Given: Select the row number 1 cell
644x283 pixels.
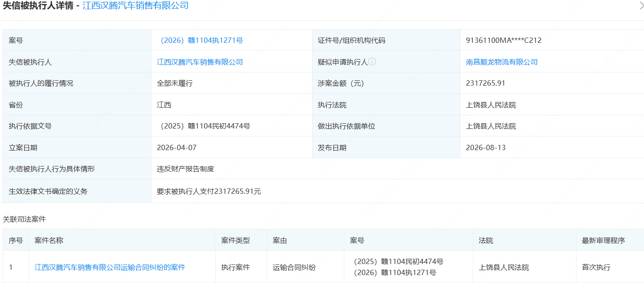Looking at the screenshot, I should click(x=11, y=267).
